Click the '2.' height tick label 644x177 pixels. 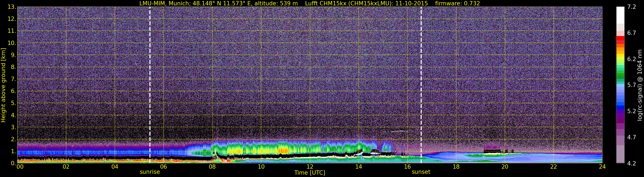[13, 139]
